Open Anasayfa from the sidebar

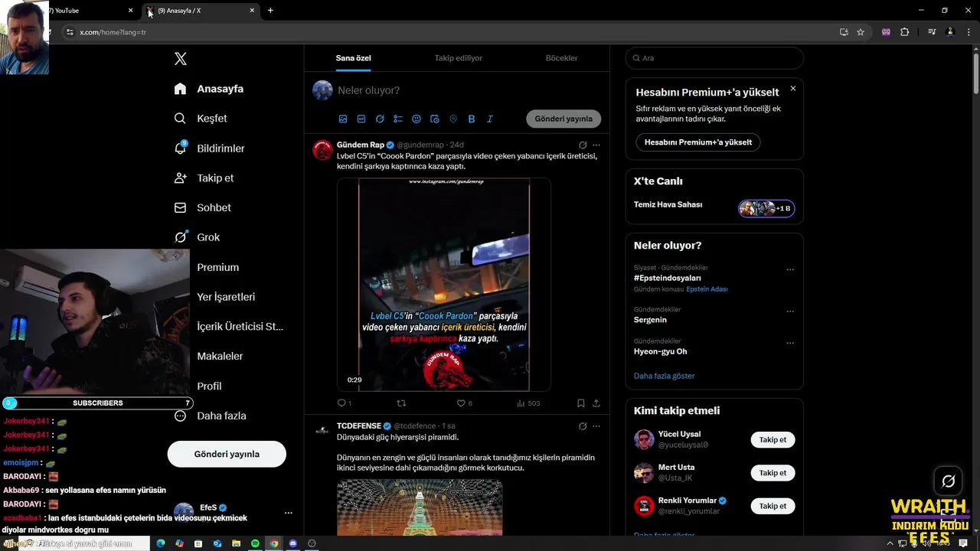click(209, 89)
